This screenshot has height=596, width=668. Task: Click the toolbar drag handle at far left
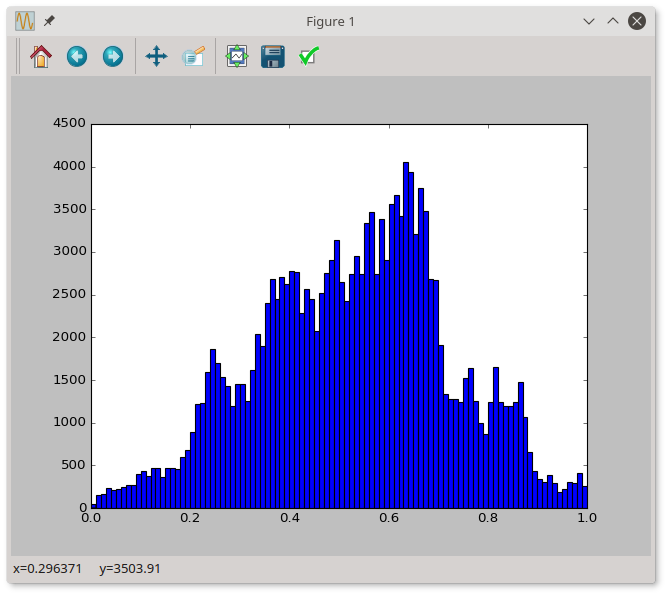(18, 56)
